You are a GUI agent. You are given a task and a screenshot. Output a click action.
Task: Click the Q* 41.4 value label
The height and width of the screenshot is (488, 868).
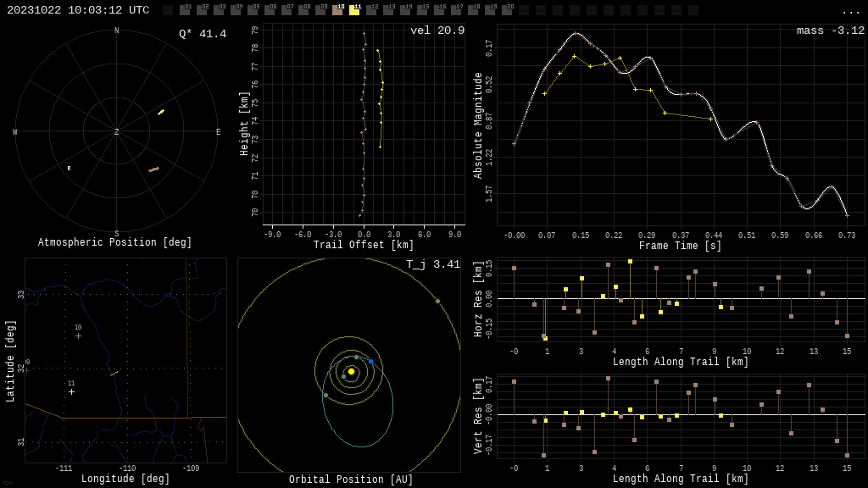pos(202,34)
